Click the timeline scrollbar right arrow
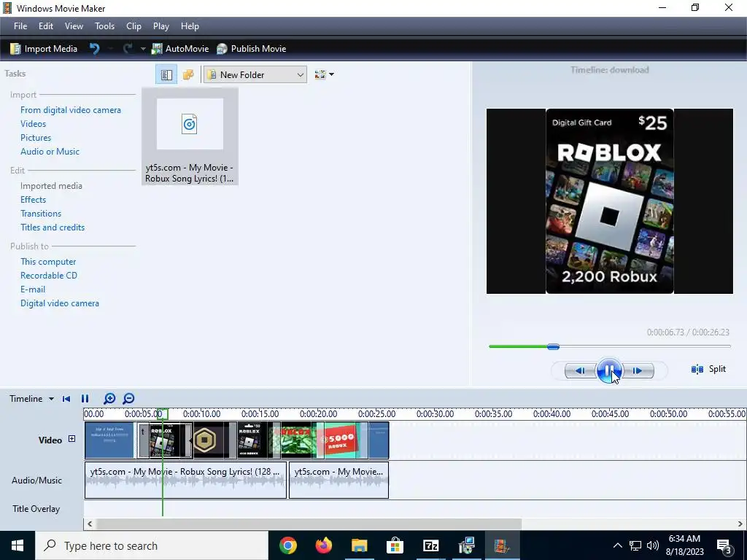The image size is (747, 560). coord(740,524)
